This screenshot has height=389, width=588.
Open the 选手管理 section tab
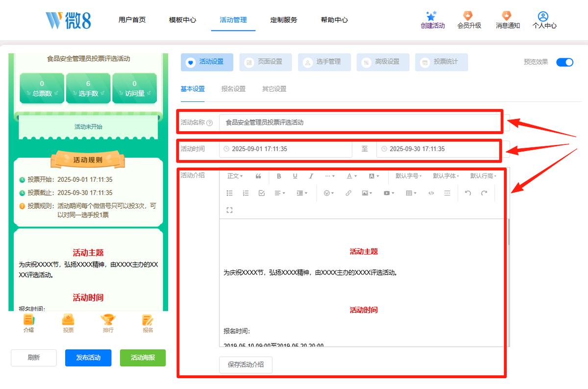324,62
